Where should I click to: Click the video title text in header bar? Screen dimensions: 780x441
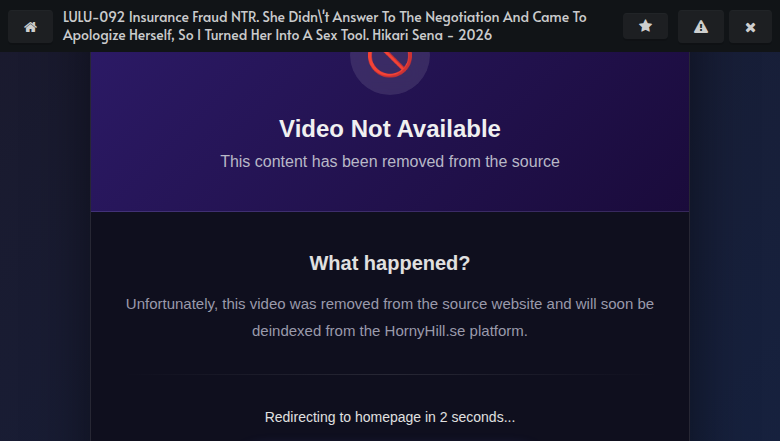tap(324, 26)
